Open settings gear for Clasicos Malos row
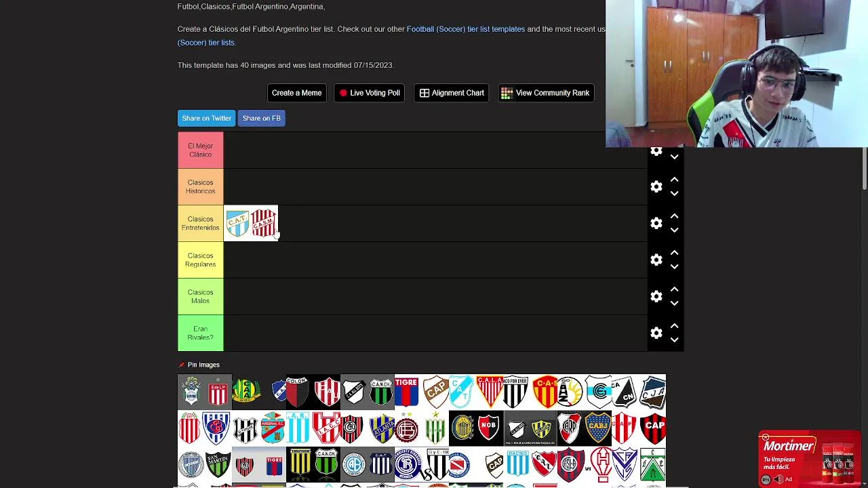 [x=656, y=296]
